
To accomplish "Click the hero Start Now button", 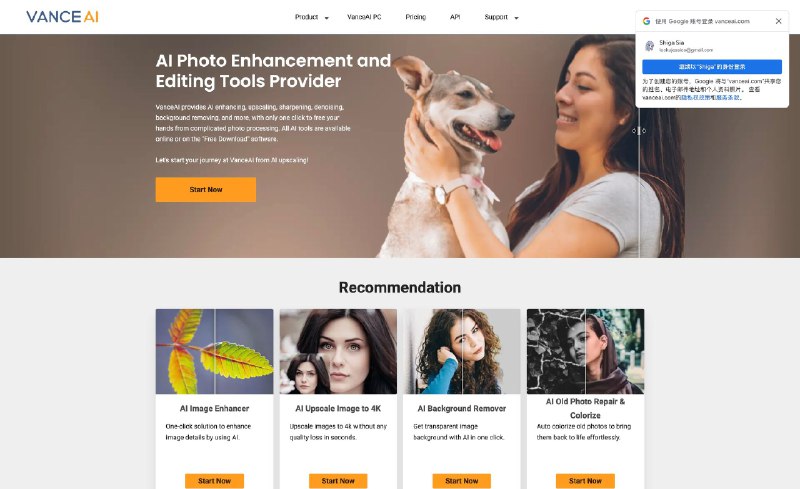I will (x=206, y=189).
